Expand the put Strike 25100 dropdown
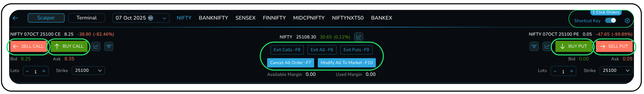This screenshot has width=644, height=94. coord(616,70)
